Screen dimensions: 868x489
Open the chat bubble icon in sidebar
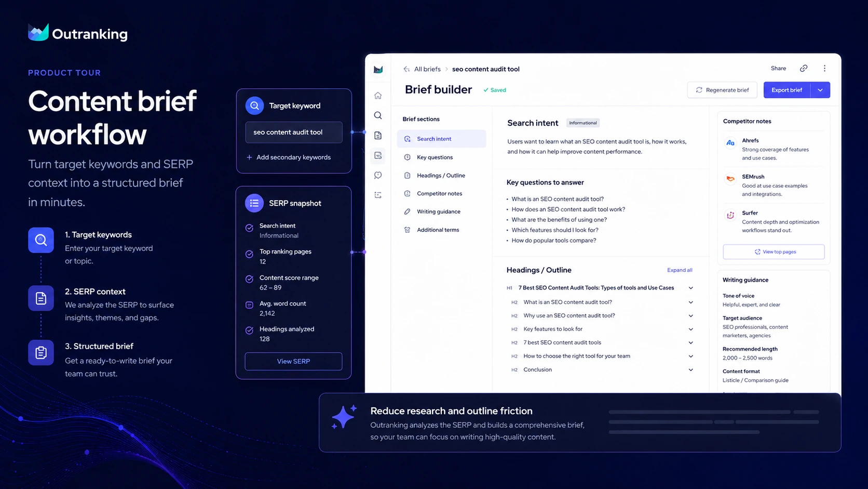click(378, 176)
